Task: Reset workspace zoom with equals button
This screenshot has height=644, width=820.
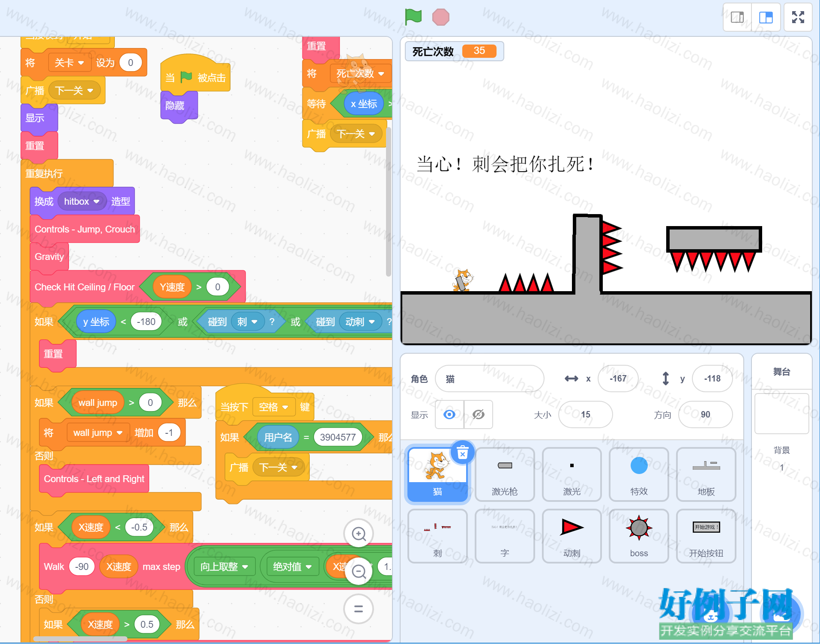Action: click(359, 609)
